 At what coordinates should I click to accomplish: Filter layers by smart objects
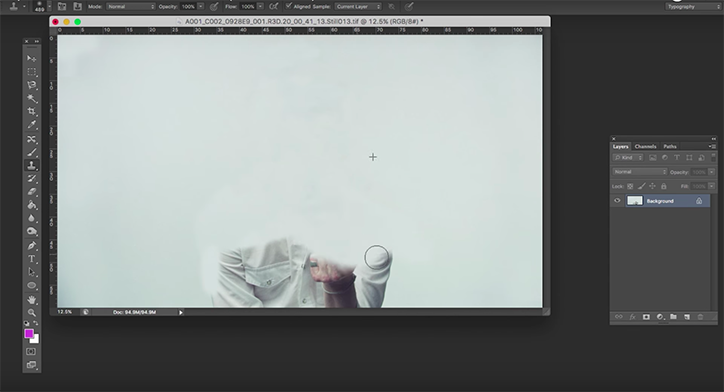(x=701, y=158)
